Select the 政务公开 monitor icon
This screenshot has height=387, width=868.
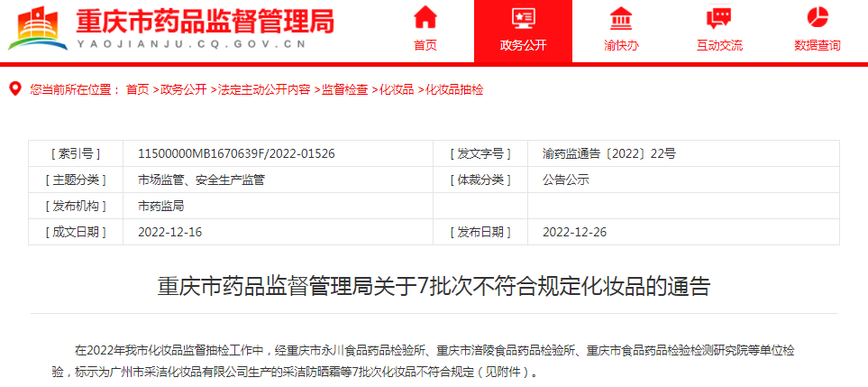pyautogui.click(x=522, y=18)
